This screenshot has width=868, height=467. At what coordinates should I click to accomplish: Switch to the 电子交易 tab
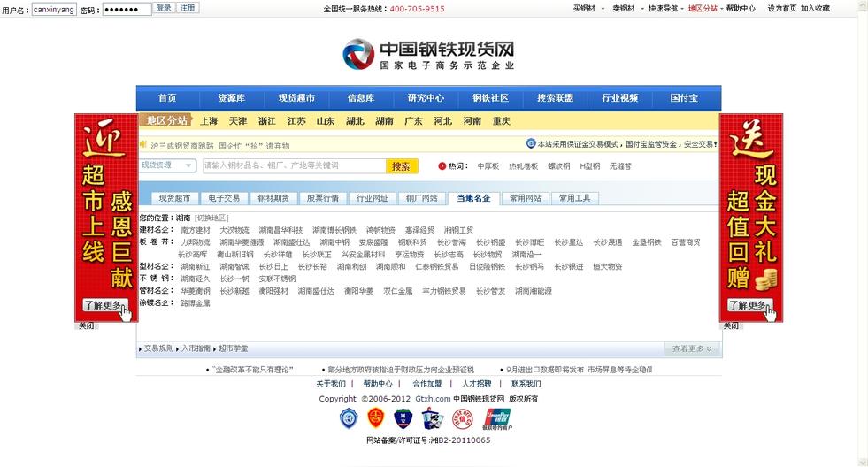224,198
